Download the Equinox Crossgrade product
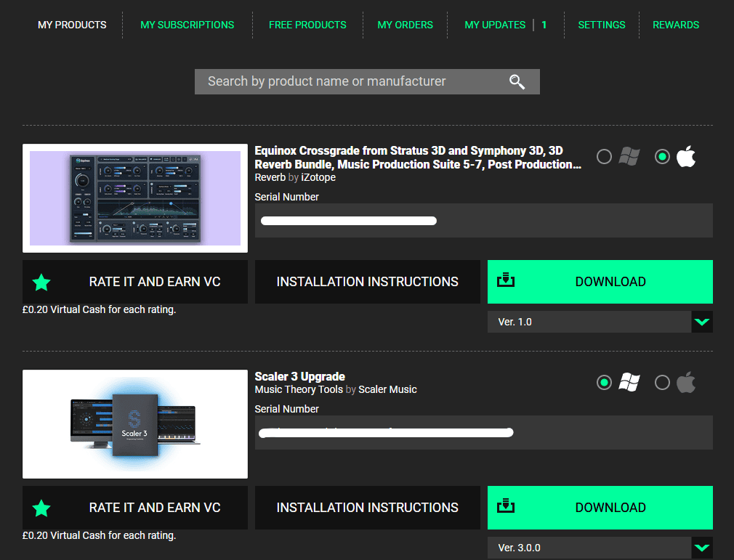The image size is (734, 560). point(600,282)
